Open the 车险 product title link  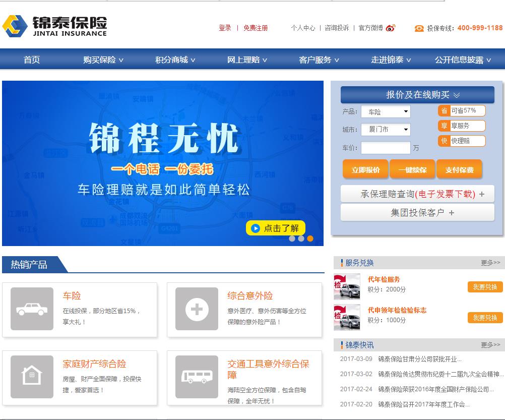[x=72, y=295]
